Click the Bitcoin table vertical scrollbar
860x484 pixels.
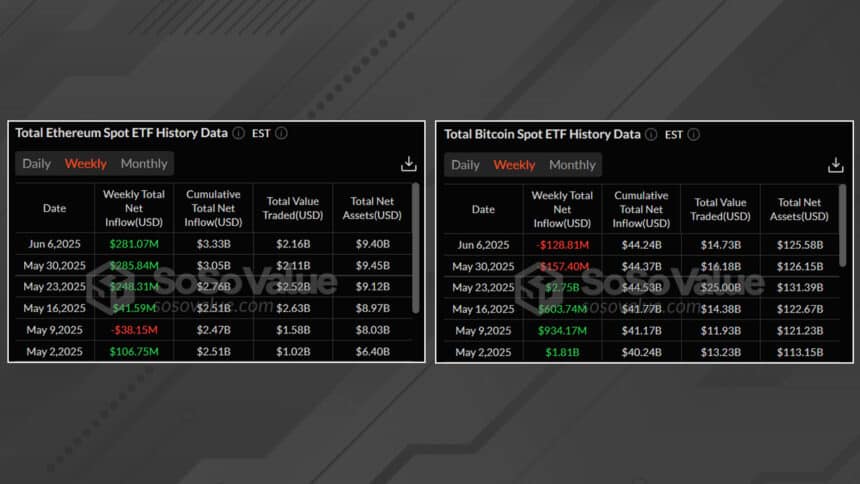[842, 226]
